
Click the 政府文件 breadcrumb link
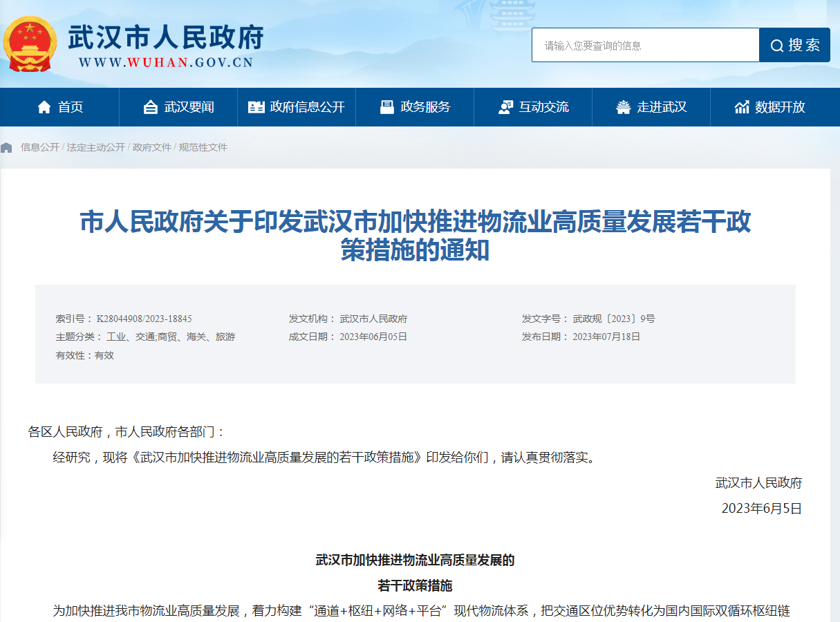[152, 147]
